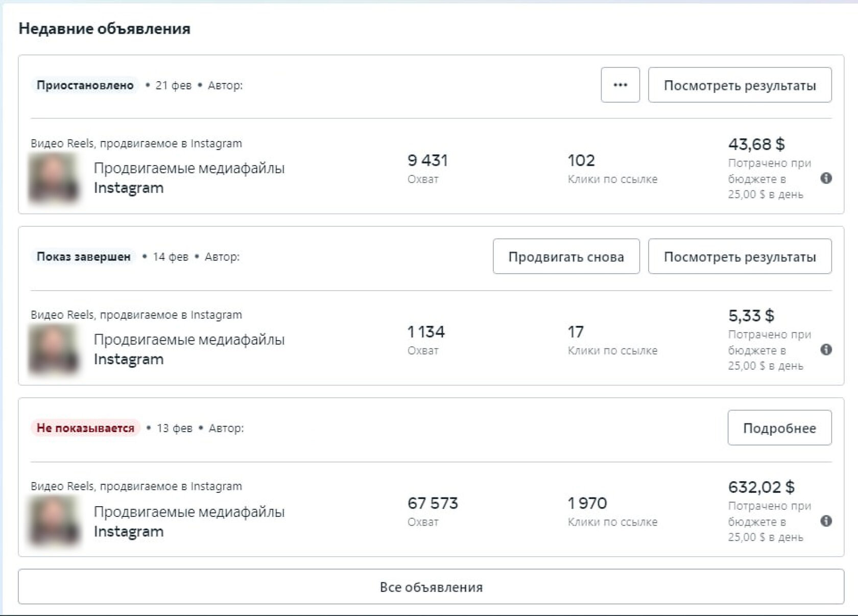Click info icon beside 632,02 $ spend
This screenshot has height=616, width=858.
(826, 521)
